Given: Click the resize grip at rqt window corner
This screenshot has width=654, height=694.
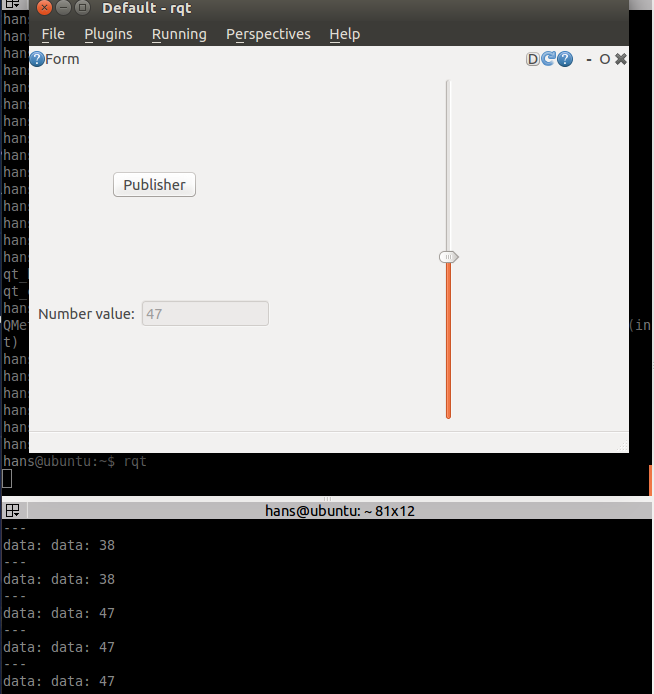Looking at the screenshot, I should (623, 447).
